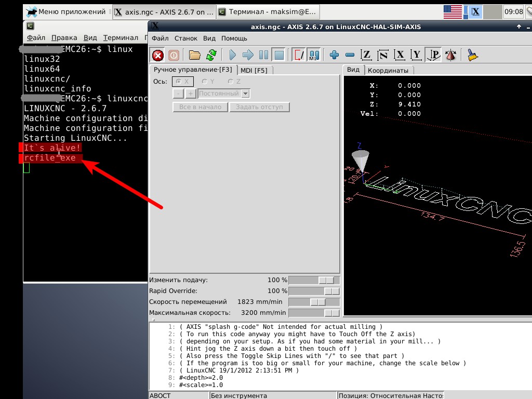Reload the current file with the green arrows
The width and height of the screenshot is (532, 399).
tap(211, 55)
